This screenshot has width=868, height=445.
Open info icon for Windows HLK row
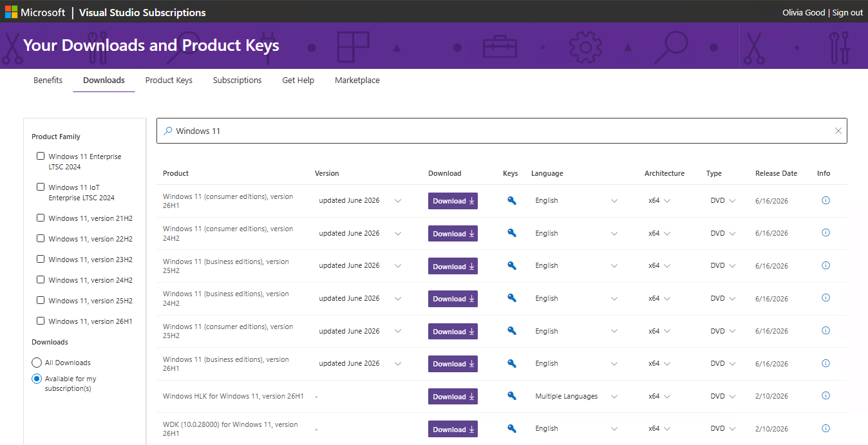(826, 395)
